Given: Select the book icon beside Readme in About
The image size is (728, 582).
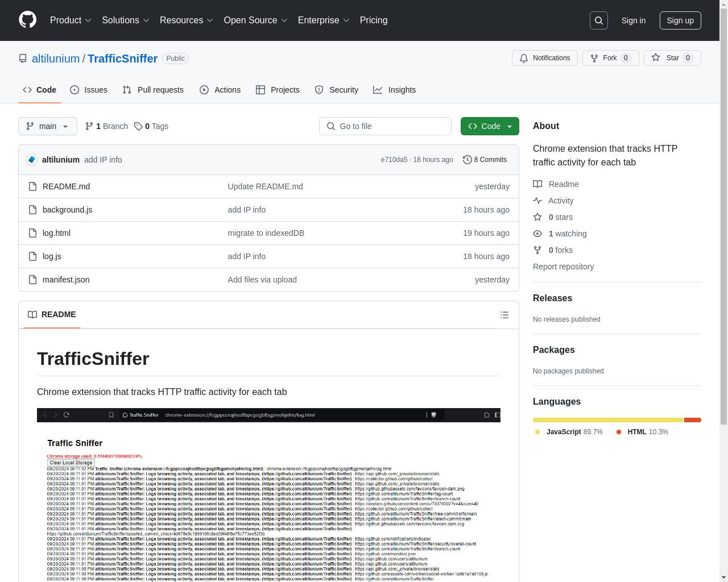Looking at the screenshot, I should (537, 184).
